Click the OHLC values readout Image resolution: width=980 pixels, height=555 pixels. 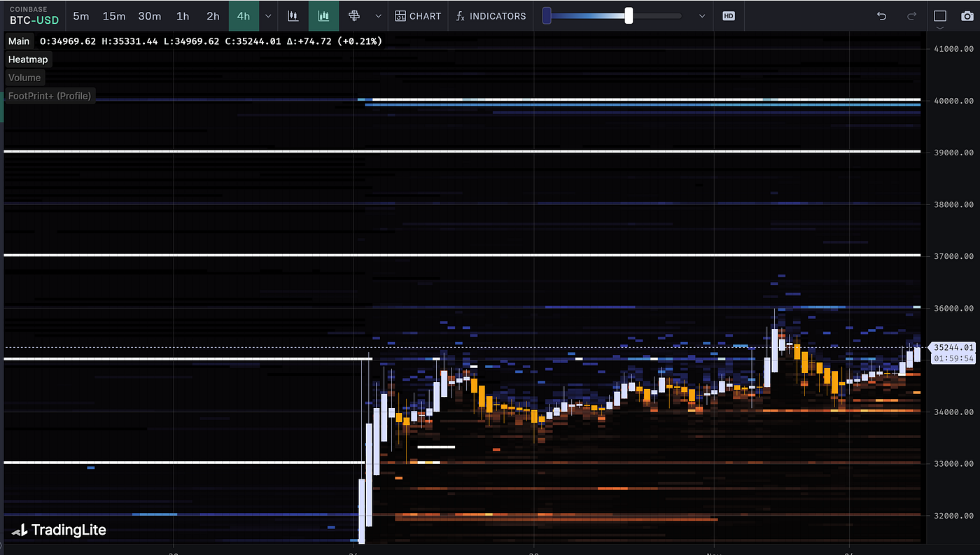pyautogui.click(x=211, y=41)
